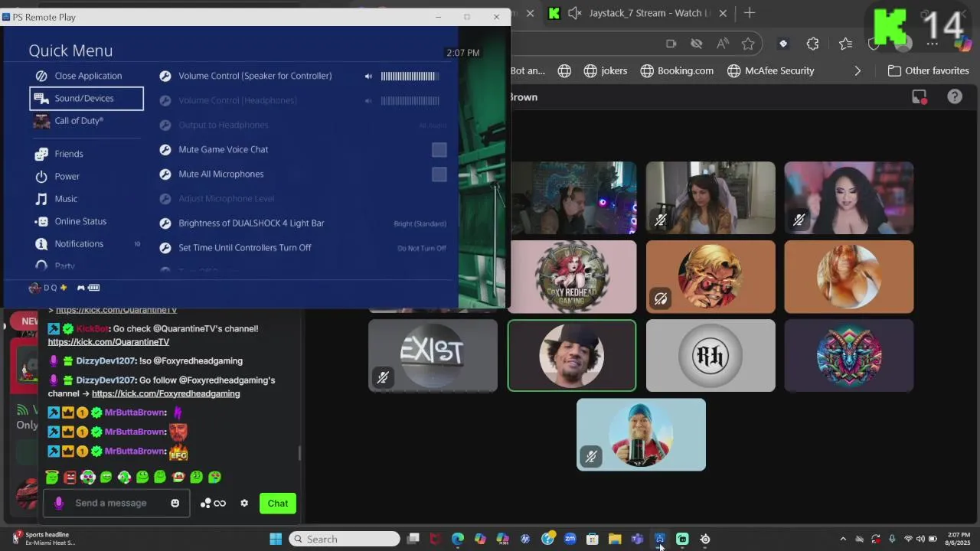The height and width of the screenshot is (551, 980).
Task: Click the last MrButtaBrown username in chat
Action: tap(135, 452)
